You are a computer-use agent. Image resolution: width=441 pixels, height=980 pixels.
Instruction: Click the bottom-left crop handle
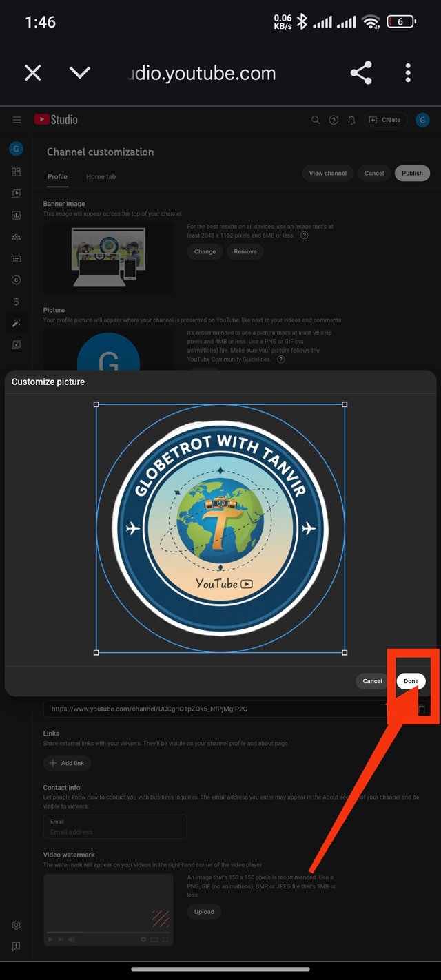(96, 652)
